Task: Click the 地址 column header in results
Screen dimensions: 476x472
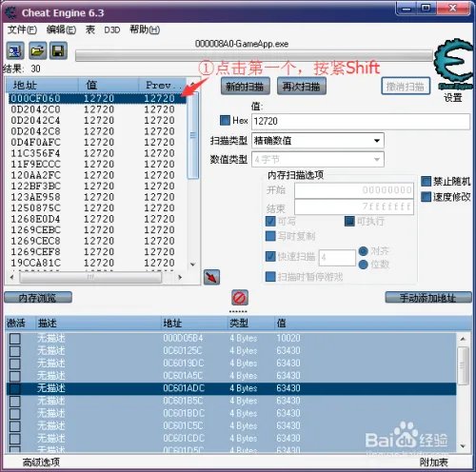Action: (42, 85)
